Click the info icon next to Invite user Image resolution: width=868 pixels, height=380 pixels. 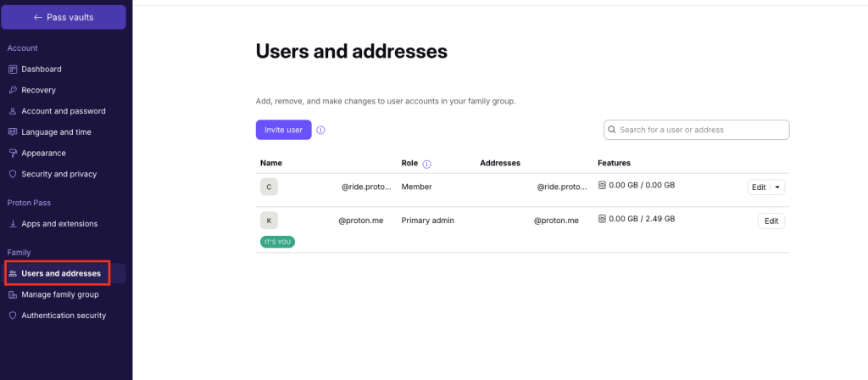click(320, 130)
